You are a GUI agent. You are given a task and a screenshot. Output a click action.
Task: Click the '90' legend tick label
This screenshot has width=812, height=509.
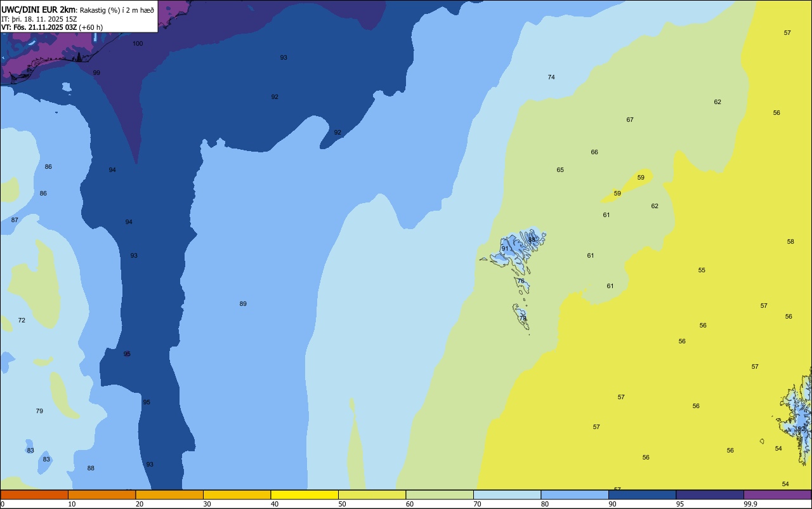point(612,504)
